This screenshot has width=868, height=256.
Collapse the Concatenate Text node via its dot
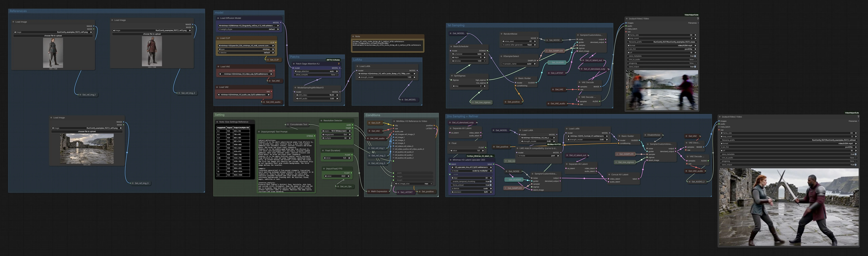[x=288, y=124]
